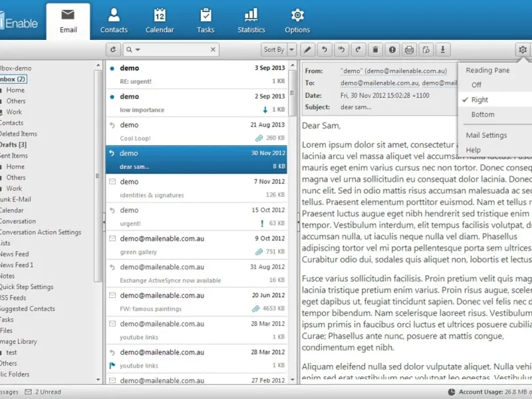The height and width of the screenshot is (399, 532).
Task: Select the Suggested Contacts folder
Action: (x=27, y=309)
